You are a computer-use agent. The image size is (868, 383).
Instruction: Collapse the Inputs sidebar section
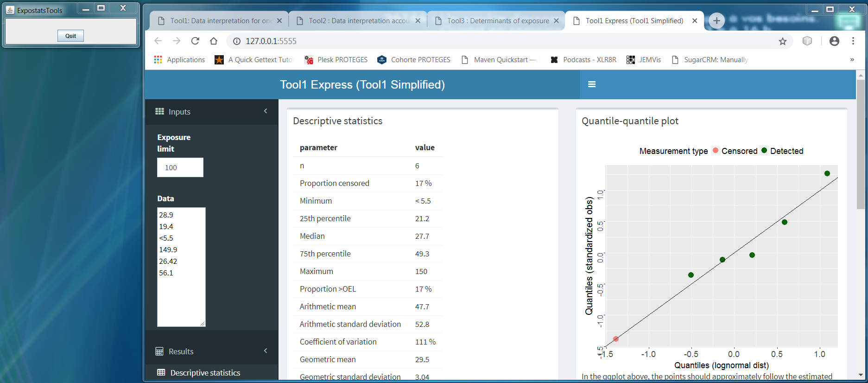click(x=266, y=111)
